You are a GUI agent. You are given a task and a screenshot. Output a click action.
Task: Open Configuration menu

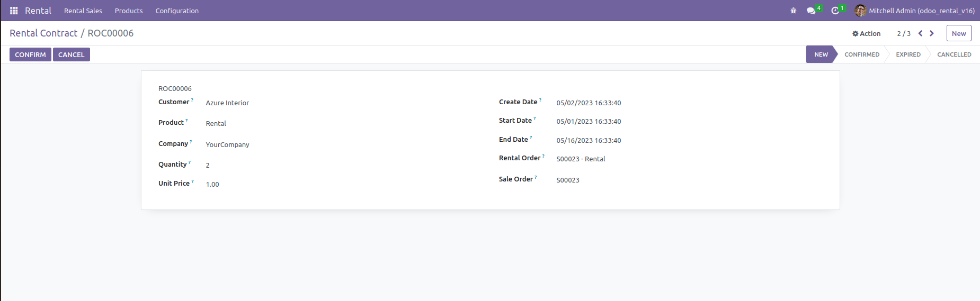point(177,11)
